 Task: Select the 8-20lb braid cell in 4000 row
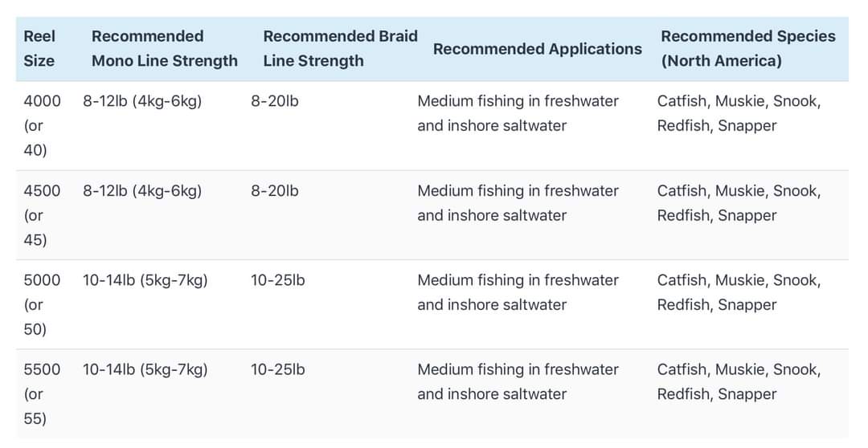(x=275, y=102)
